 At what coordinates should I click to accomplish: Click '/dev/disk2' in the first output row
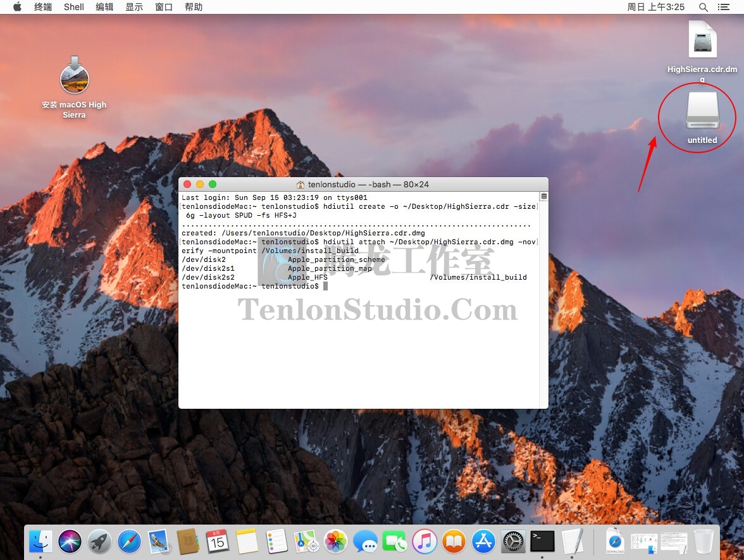204,259
